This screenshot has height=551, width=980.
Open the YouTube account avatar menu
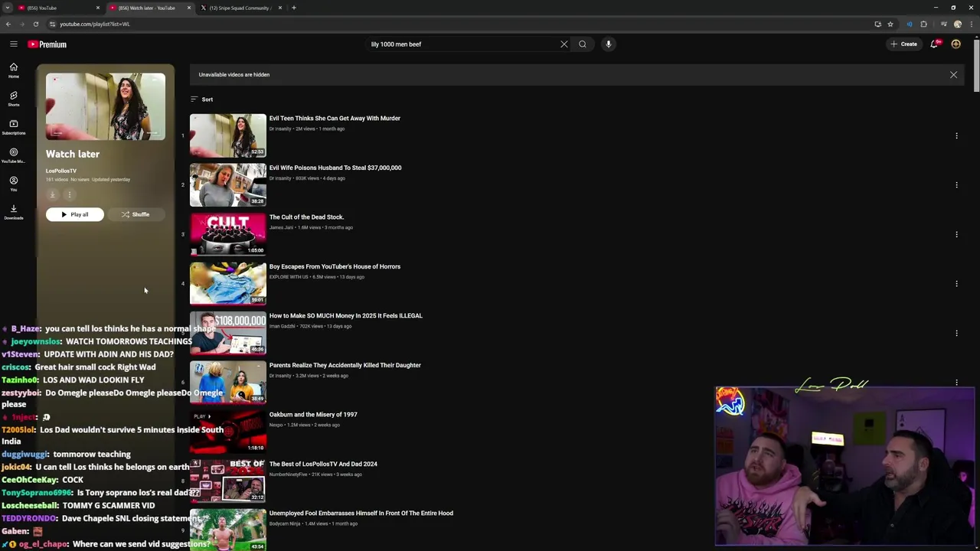955,44
